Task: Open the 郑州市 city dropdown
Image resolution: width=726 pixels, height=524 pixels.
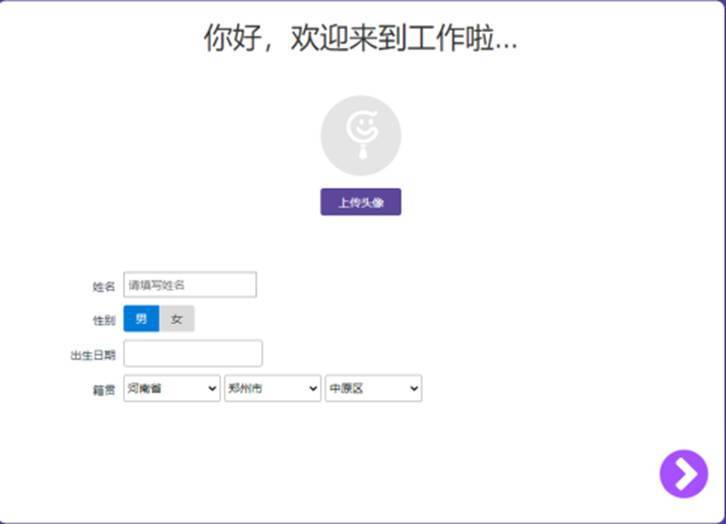Action: [266, 389]
